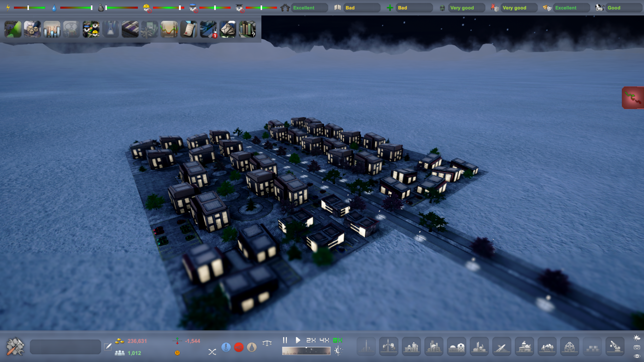Open the framework structure build menu
This screenshot has width=644, height=362.
click(x=569, y=346)
